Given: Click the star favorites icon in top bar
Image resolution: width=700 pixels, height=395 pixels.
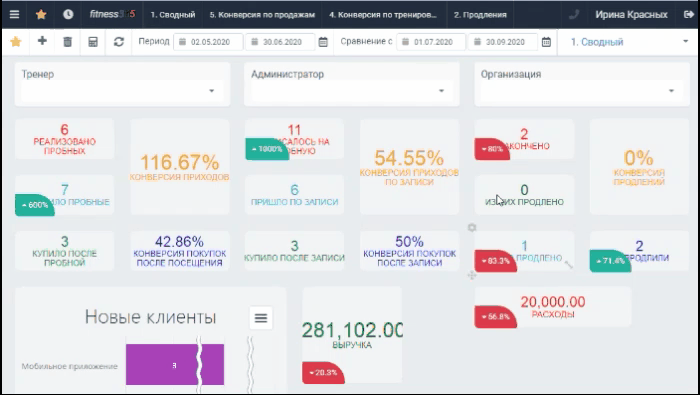Looking at the screenshot, I should click(x=41, y=14).
